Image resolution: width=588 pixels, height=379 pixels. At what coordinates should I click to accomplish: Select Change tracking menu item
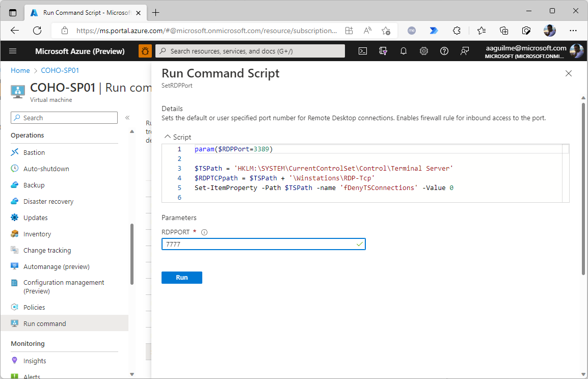click(x=47, y=250)
